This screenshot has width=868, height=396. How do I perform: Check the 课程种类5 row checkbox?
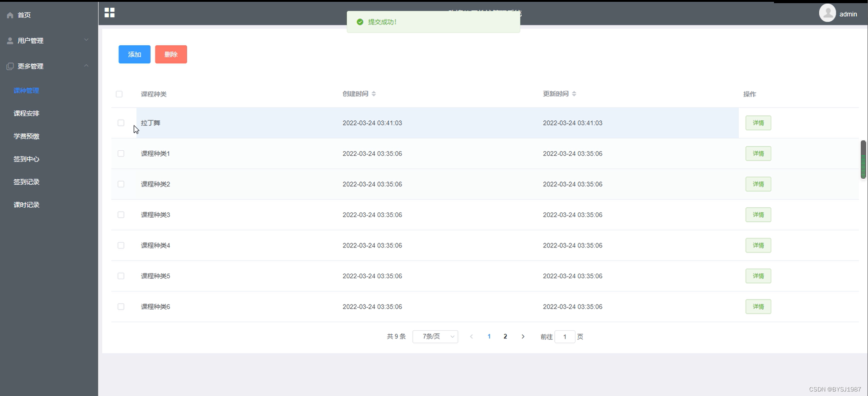pyautogui.click(x=121, y=276)
